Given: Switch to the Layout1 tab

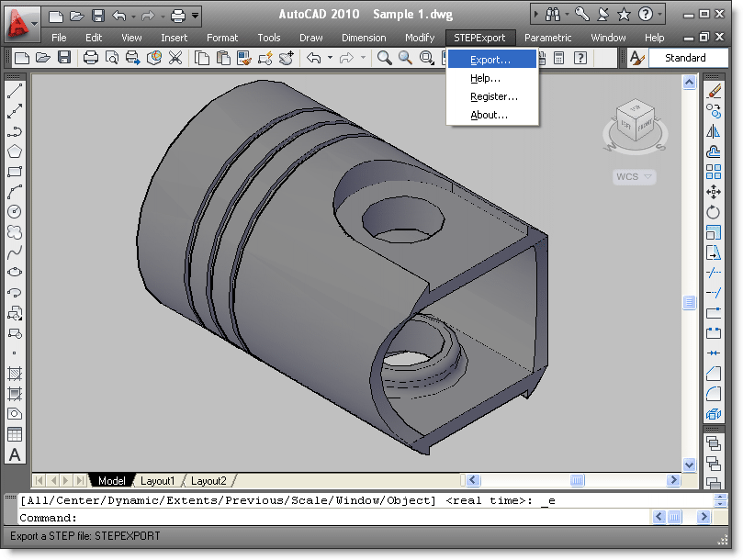Looking at the screenshot, I should pyautogui.click(x=158, y=480).
